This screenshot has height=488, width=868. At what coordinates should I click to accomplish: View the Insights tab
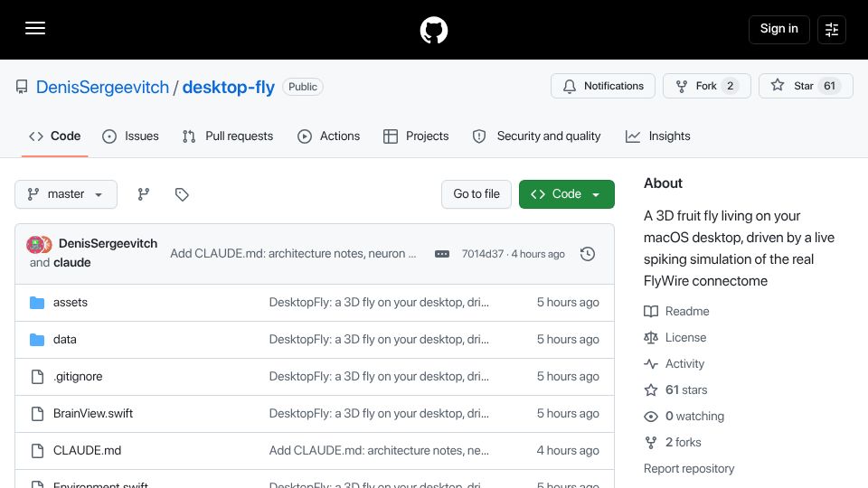[657, 136]
